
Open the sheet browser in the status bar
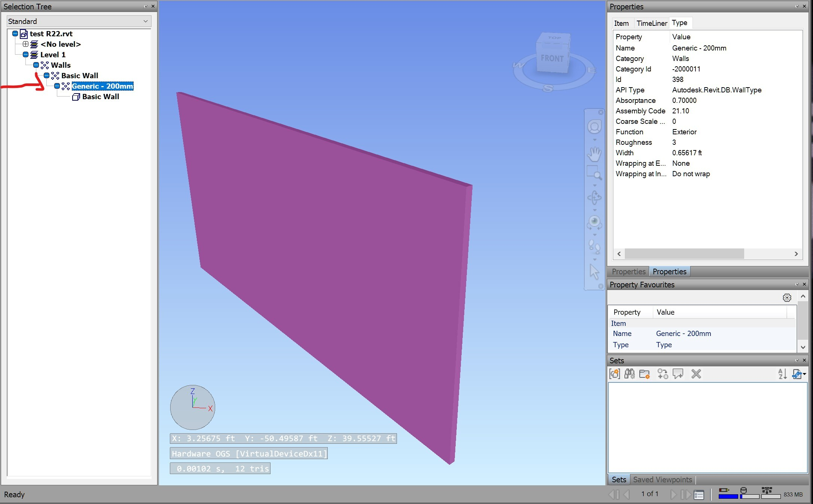click(699, 494)
